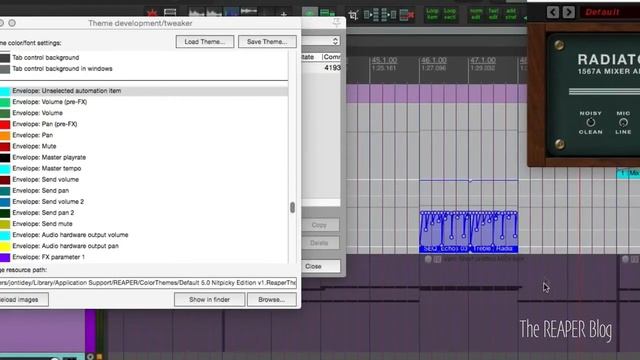Click the Copy button in background dialog

pos(320,225)
